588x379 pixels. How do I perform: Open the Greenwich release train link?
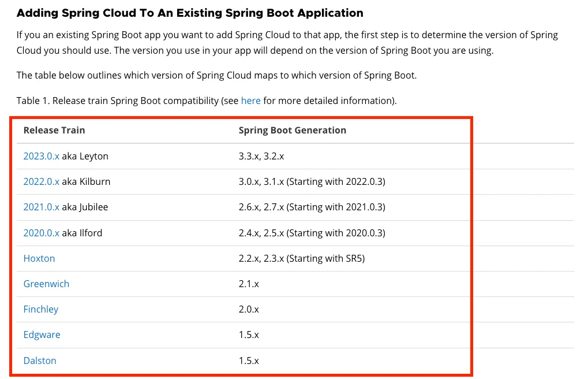[x=46, y=284]
